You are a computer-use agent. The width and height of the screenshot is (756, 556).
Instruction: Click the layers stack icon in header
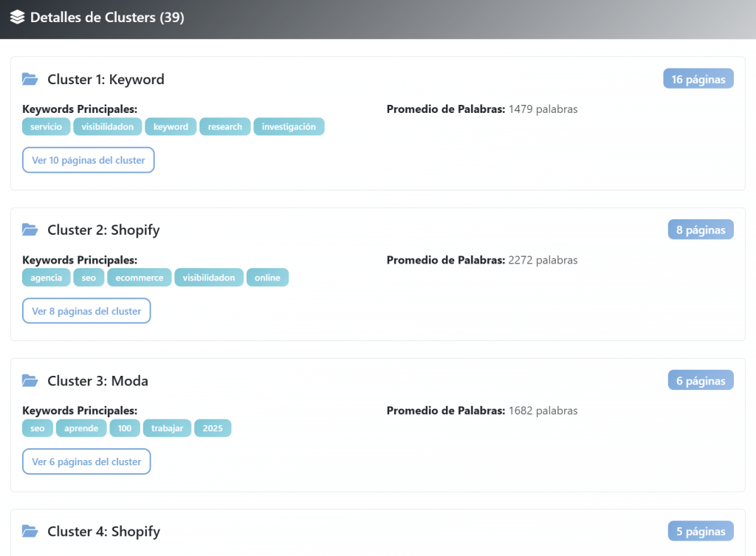pos(17,17)
